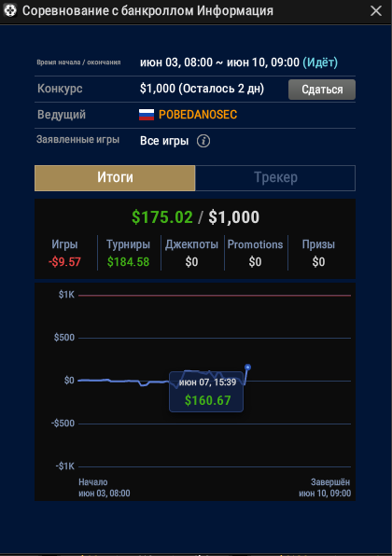Click the $500 axis label
The height and width of the screenshot is (556, 392).
click(x=64, y=338)
